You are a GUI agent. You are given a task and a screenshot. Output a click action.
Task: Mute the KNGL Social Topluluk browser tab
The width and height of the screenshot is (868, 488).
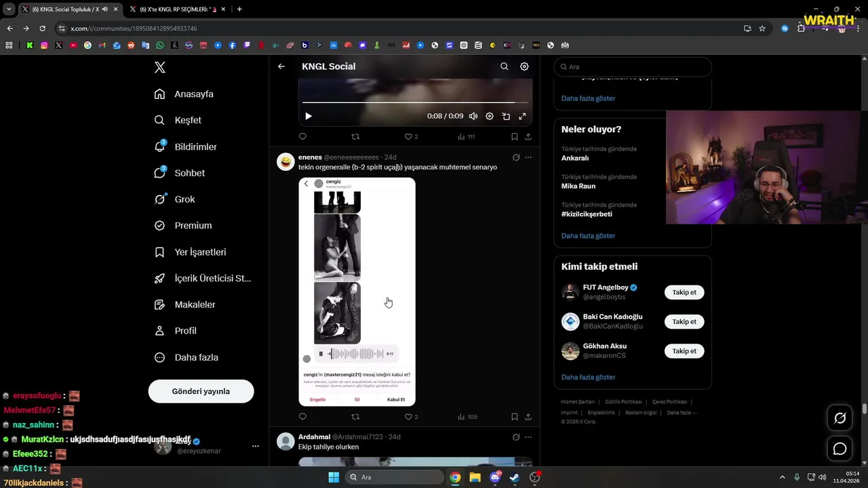tap(104, 9)
